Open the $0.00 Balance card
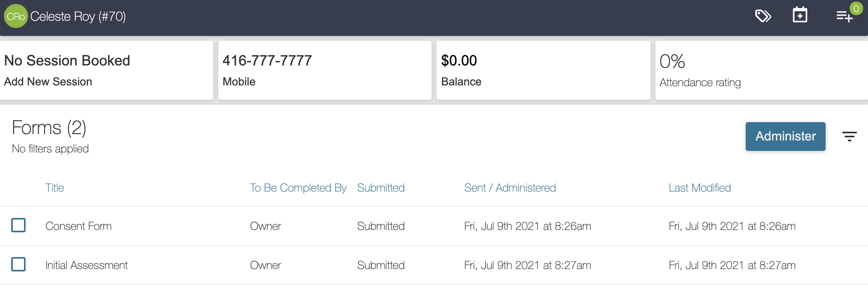 (x=543, y=70)
